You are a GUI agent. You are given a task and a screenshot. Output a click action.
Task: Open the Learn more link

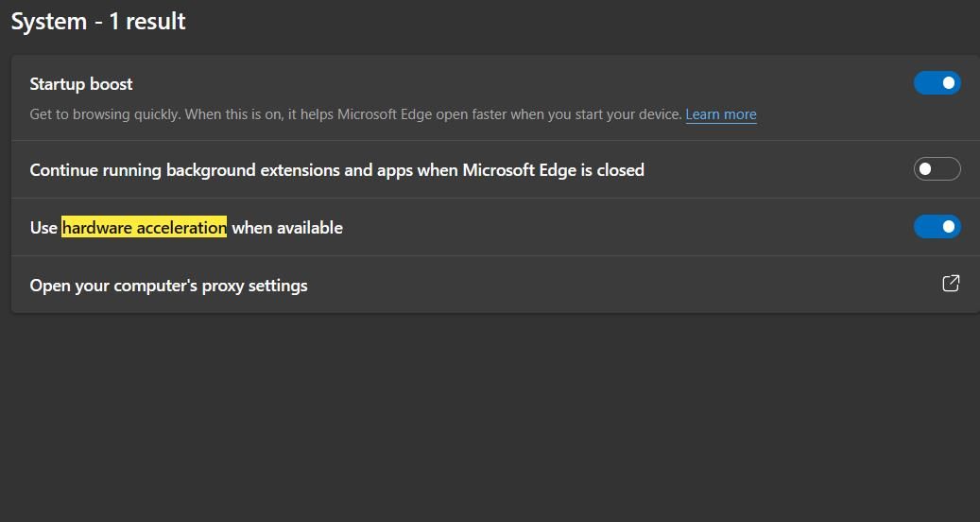721,114
